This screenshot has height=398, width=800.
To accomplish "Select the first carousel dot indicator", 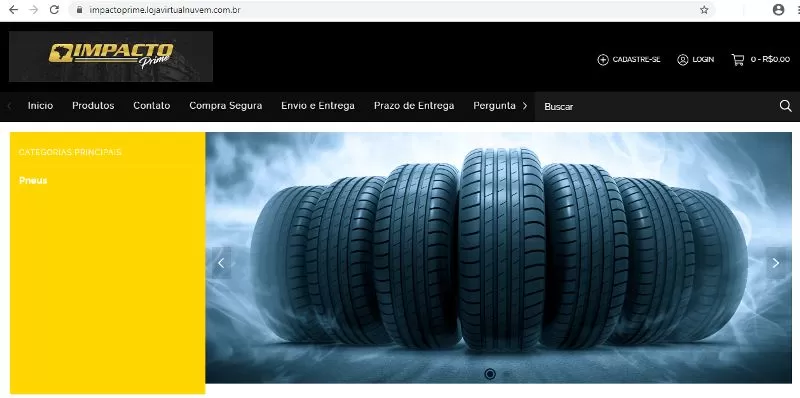I will point(490,374).
